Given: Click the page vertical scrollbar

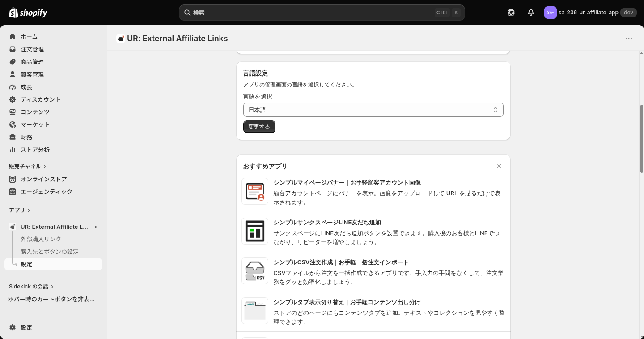Looking at the screenshot, I should pos(642,139).
